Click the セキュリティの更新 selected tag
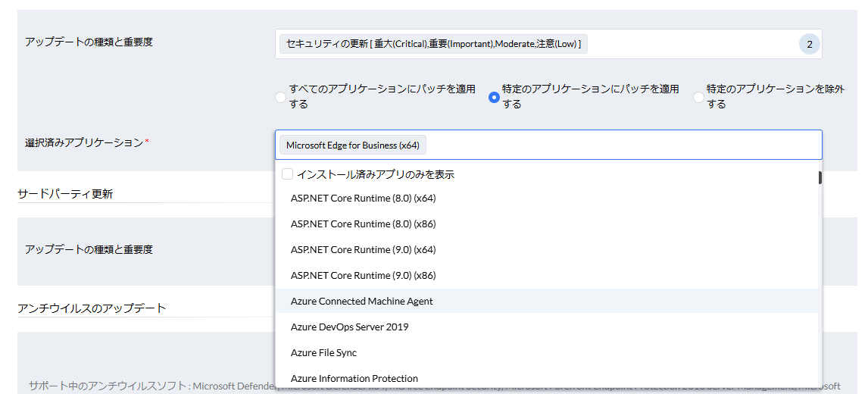 (x=433, y=45)
